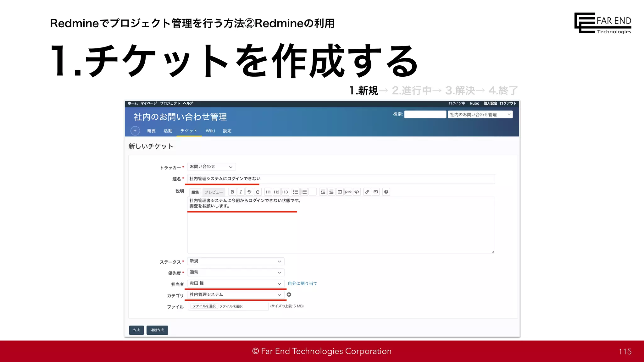Click the ファイルを選択 file chooser button
The image size is (644, 362).
(204, 306)
